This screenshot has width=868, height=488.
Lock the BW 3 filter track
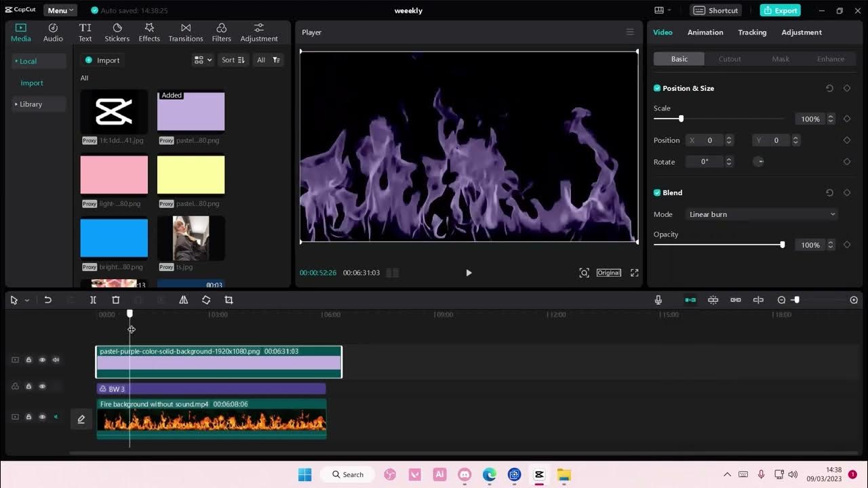28,386
